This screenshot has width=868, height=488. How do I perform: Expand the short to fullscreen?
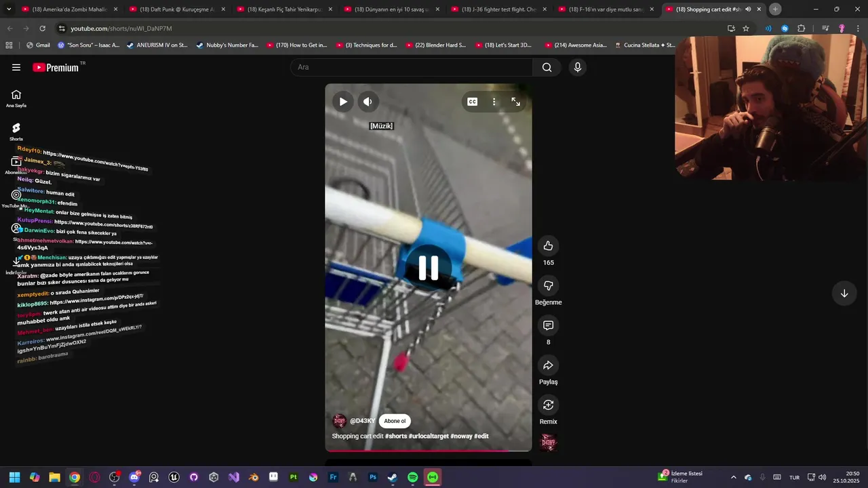tap(516, 102)
